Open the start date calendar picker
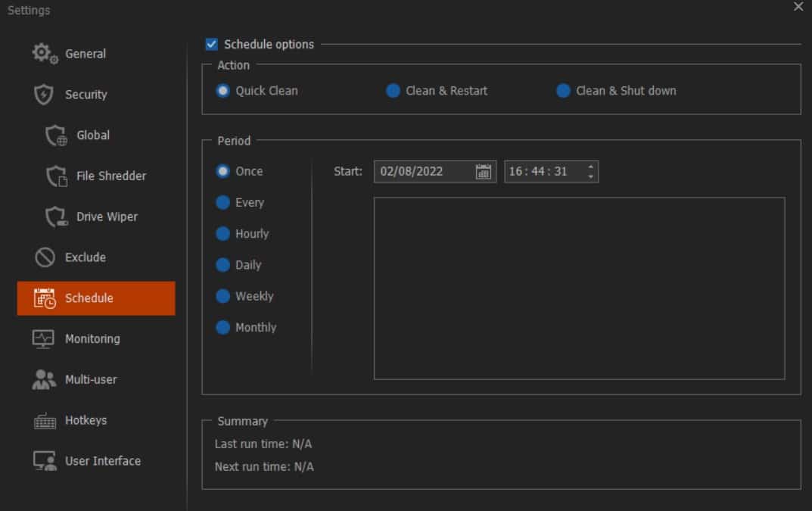812x511 pixels. tap(483, 172)
